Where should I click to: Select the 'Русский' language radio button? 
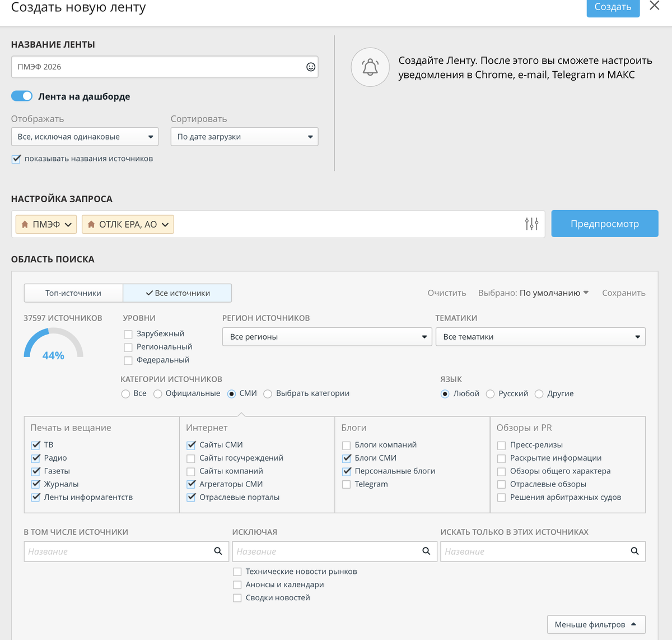tap(490, 394)
